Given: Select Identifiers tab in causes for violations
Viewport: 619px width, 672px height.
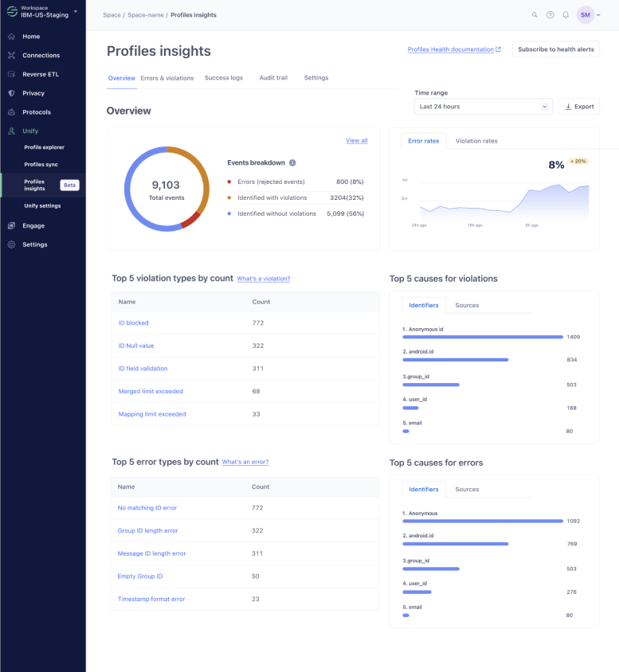Looking at the screenshot, I should tap(424, 305).
